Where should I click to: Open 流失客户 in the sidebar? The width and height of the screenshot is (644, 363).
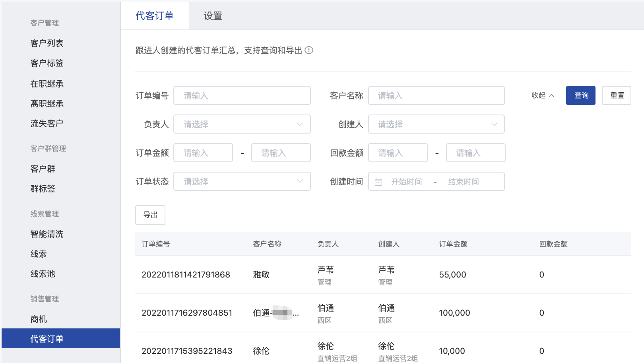pyautogui.click(x=47, y=123)
